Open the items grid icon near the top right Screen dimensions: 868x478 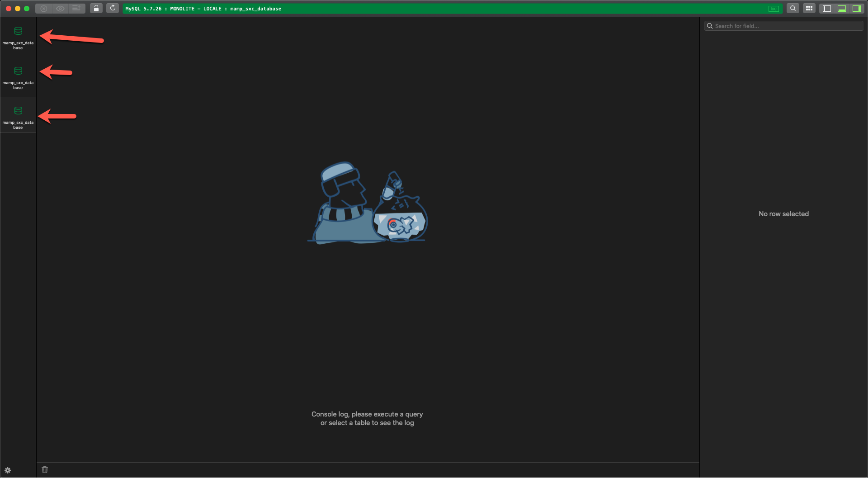click(809, 8)
